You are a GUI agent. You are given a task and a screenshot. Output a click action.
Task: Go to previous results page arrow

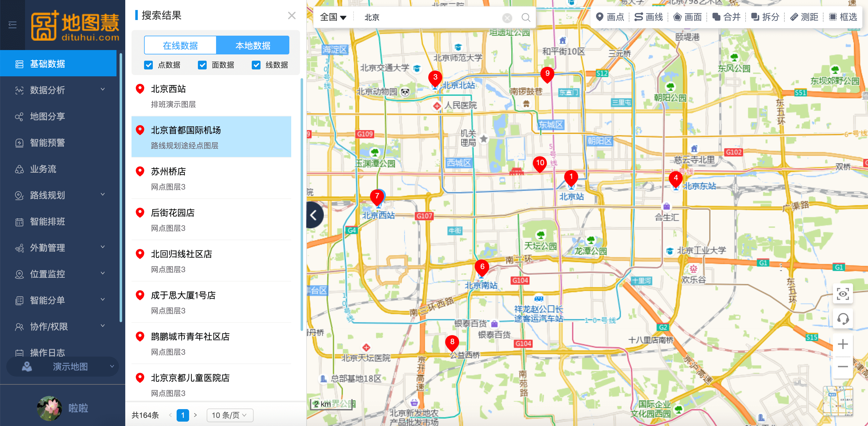[170, 415]
